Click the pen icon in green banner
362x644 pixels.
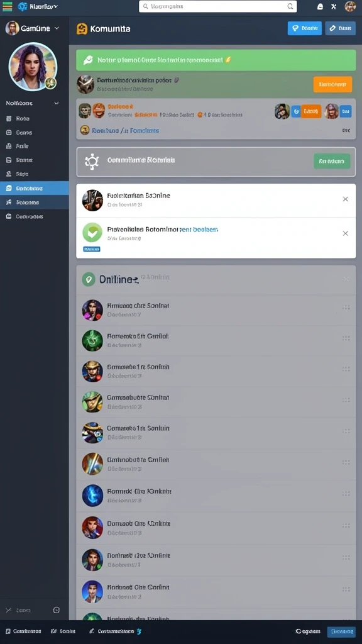point(88,60)
